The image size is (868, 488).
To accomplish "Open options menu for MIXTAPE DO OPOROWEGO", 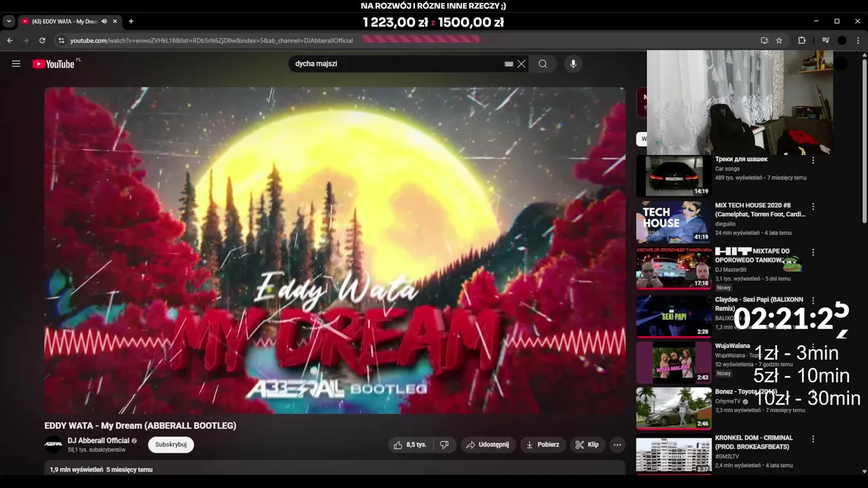I will click(813, 252).
